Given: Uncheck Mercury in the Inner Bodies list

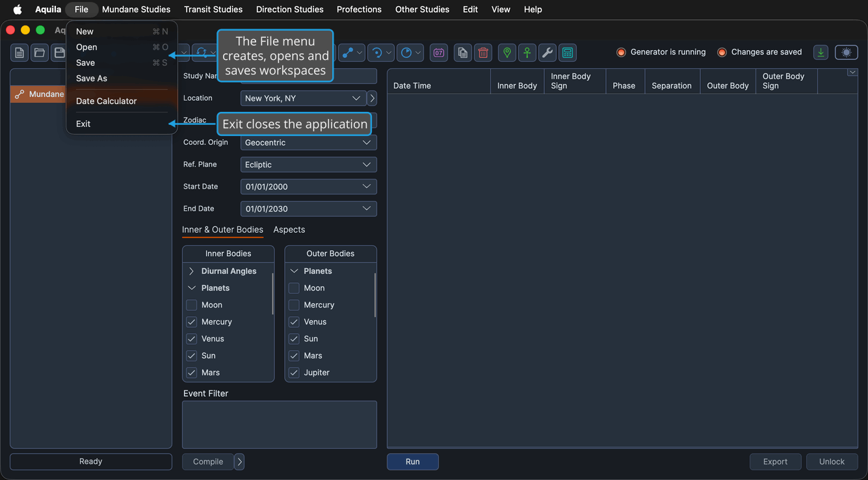Looking at the screenshot, I should 192,322.
